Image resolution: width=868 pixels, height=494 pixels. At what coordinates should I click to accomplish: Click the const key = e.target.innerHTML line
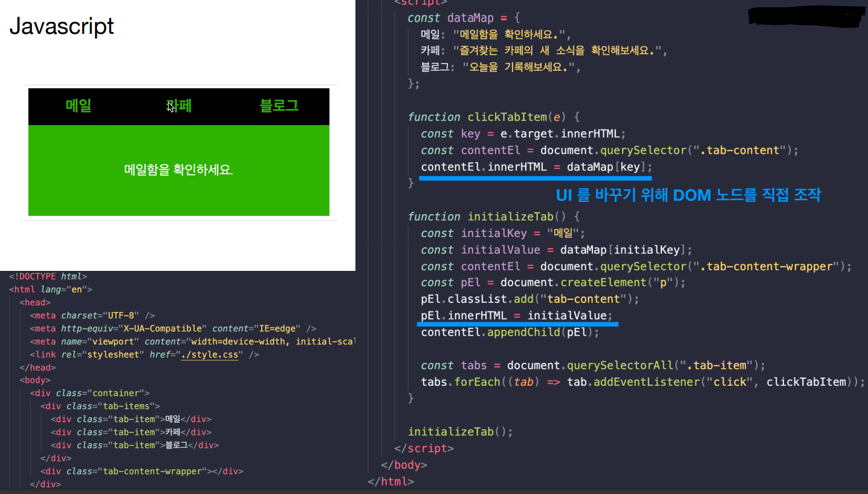pos(524,134)
